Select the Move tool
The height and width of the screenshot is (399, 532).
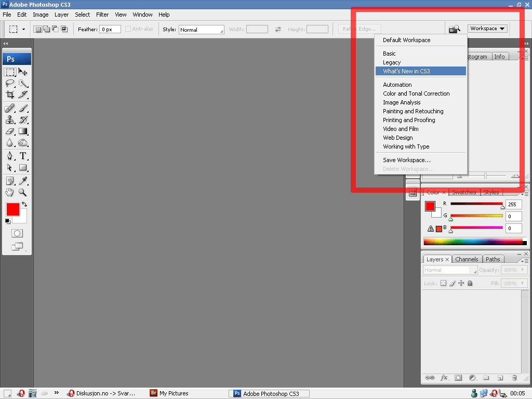(x=23, y=72)
